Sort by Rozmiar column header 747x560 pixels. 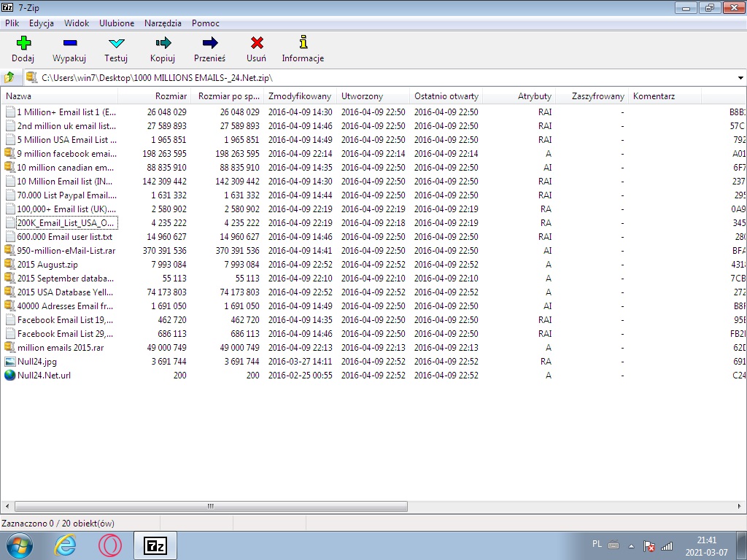pos(155,96)
